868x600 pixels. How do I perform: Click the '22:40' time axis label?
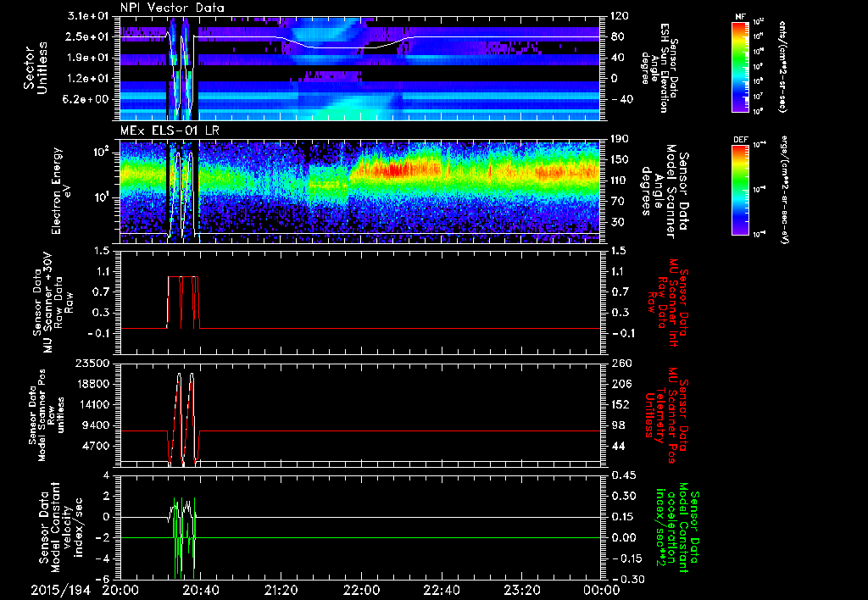pos(441,590)
